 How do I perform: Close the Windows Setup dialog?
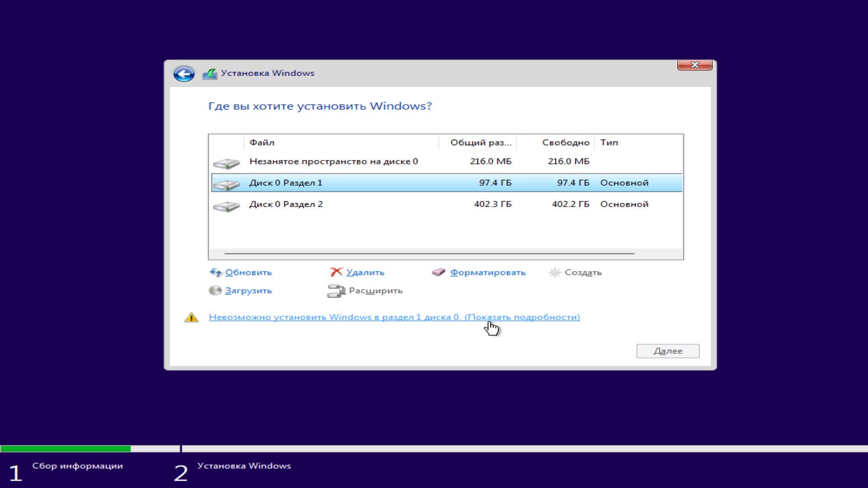coord(694,65)
